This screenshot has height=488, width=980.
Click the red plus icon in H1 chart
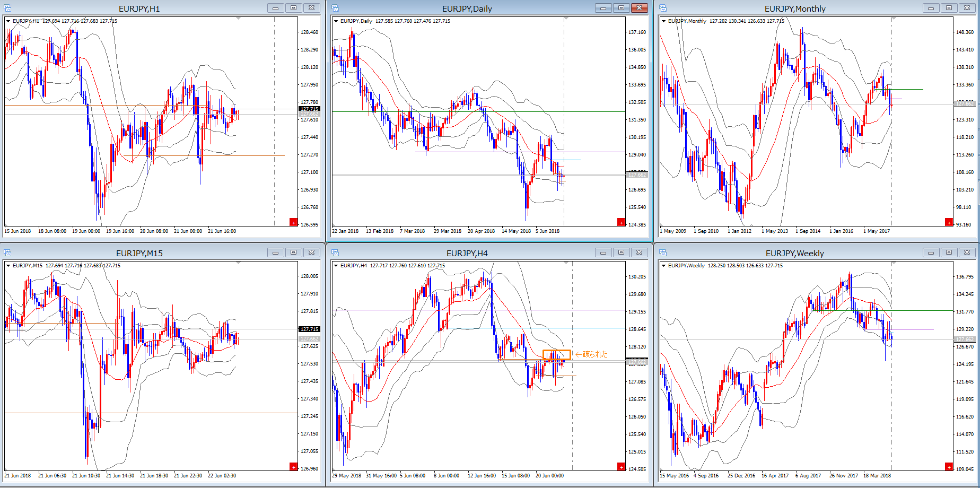tap(293, 222)
